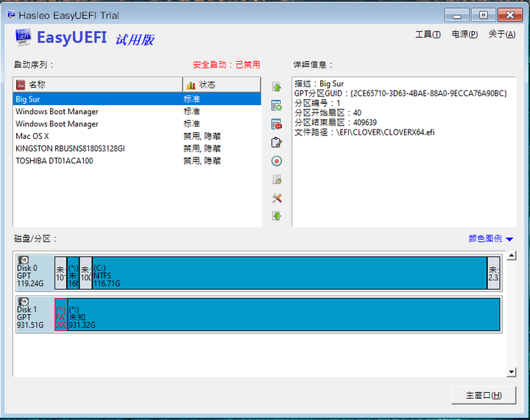Click the delete boot entry icon

277,124
